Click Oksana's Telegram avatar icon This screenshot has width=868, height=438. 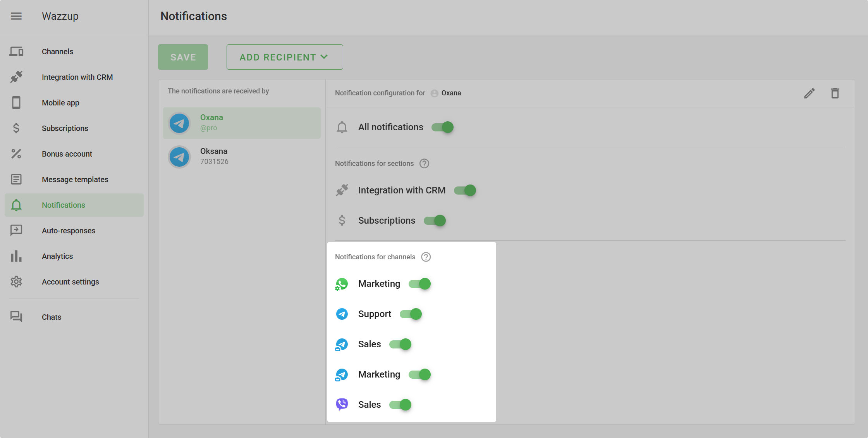[x=179, y=157]
